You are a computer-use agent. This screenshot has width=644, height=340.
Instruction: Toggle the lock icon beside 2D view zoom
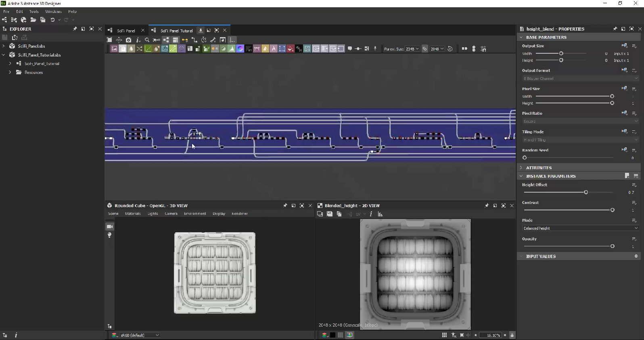pos(512,335)
